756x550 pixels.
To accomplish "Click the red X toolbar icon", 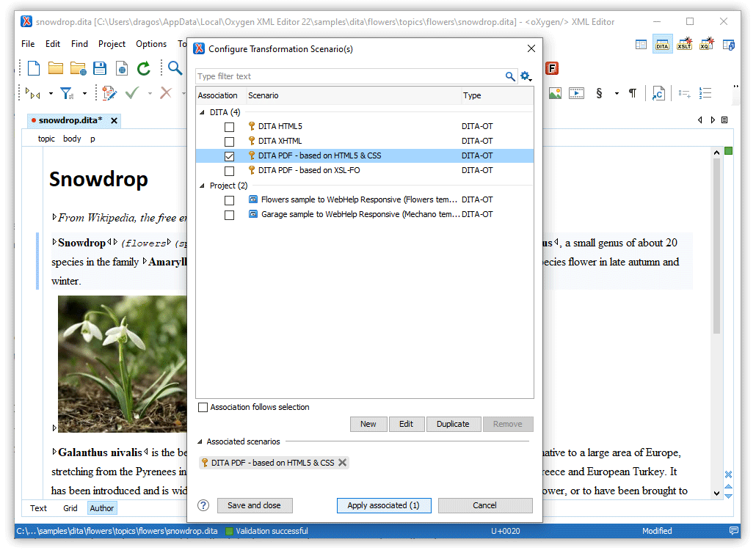I will (x=166, y=92).
